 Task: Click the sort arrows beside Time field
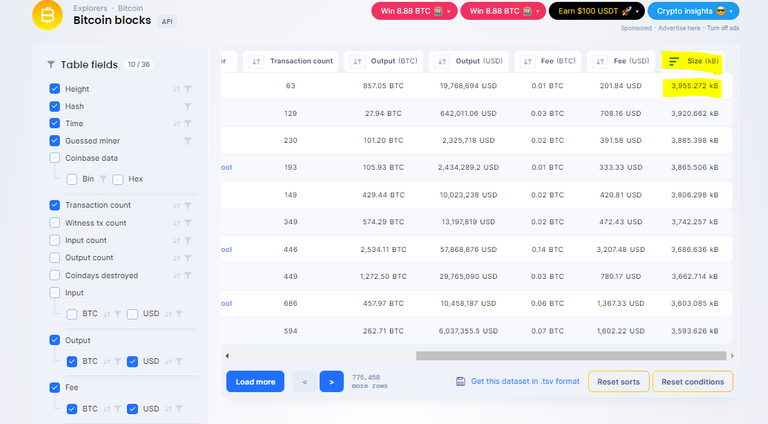point(176,124)
